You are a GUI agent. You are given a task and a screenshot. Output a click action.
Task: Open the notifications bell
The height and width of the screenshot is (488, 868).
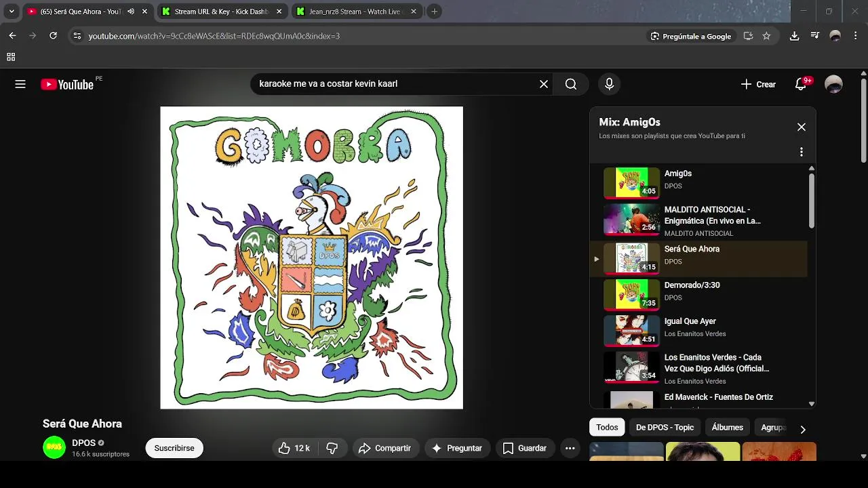[x=800, y=84]
